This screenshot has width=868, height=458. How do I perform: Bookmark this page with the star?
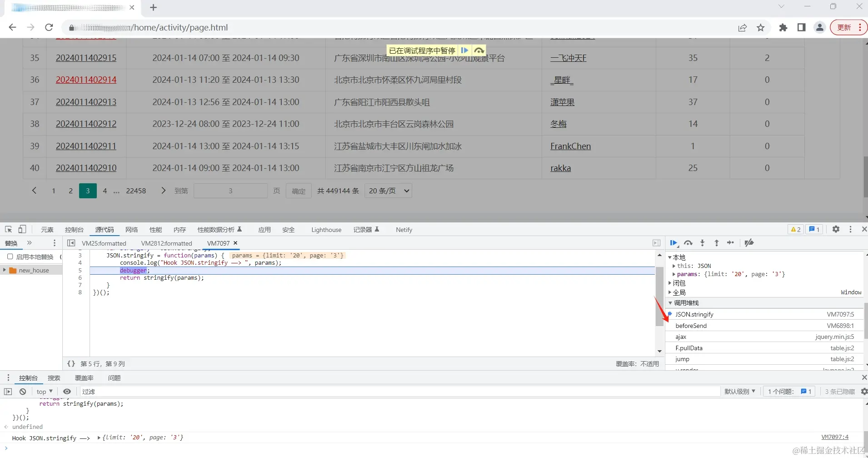tap(761, 28)
